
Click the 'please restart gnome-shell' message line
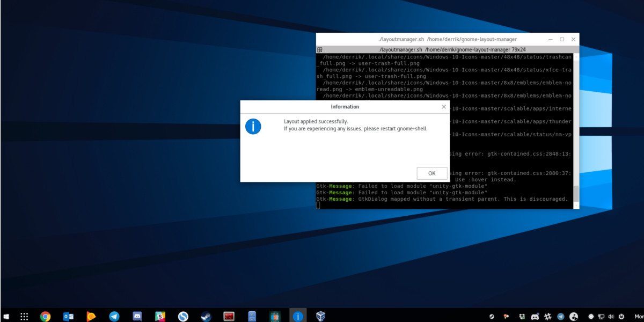tap(356, 129)
